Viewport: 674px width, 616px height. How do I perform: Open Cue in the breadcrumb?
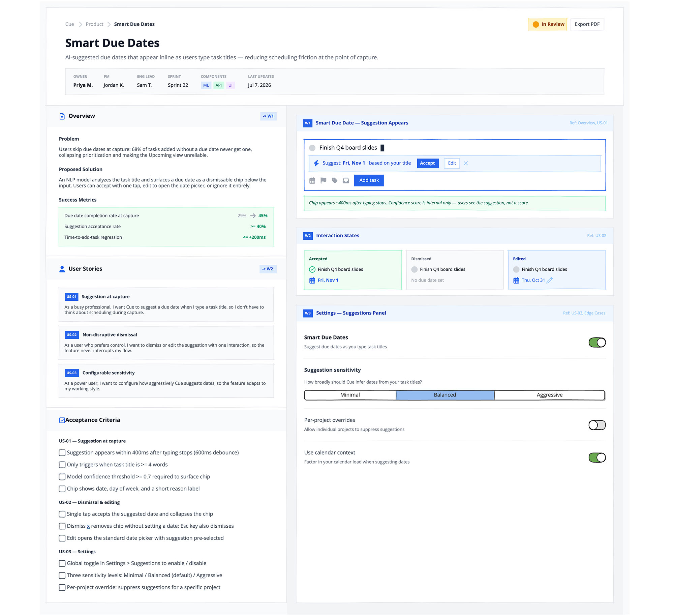pos(69,24)
